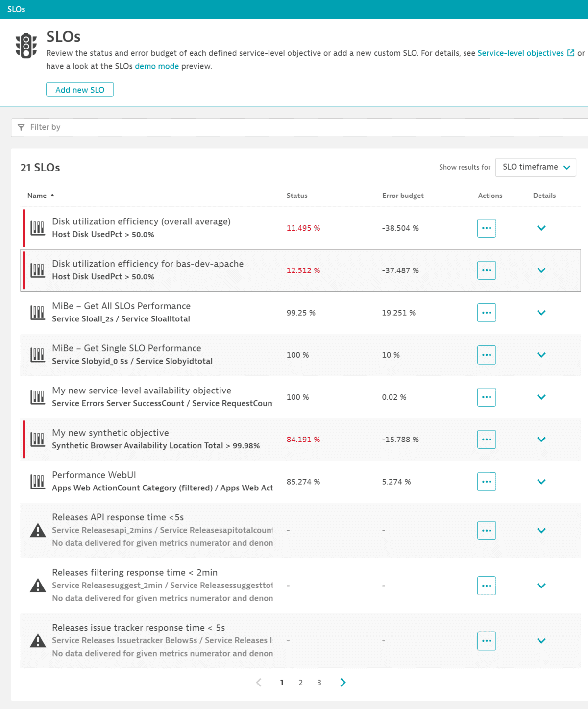
Task: Click status value 84.191 %
Action: 303,440
